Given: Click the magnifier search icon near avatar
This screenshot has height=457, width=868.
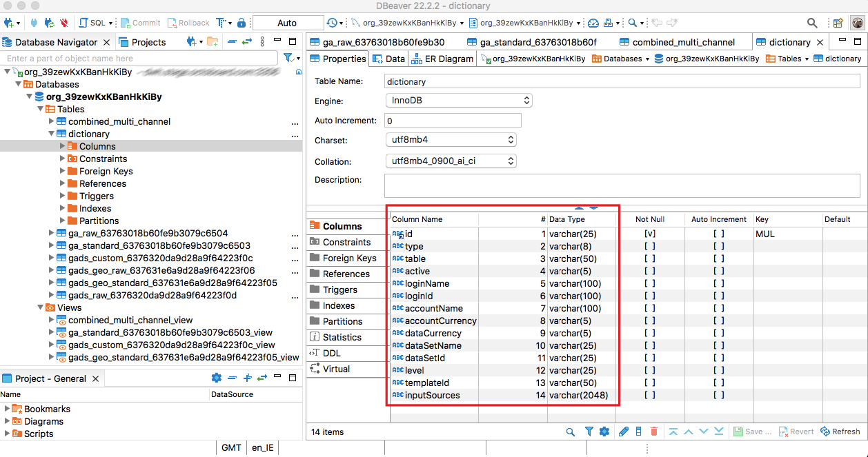Looking at the screenshot, I should (x=812, y=23).
